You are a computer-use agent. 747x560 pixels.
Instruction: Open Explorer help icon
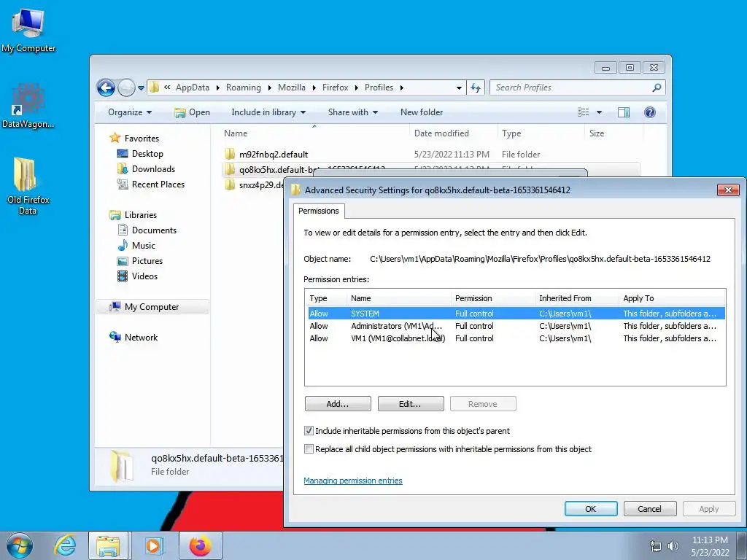coord(649,112)
